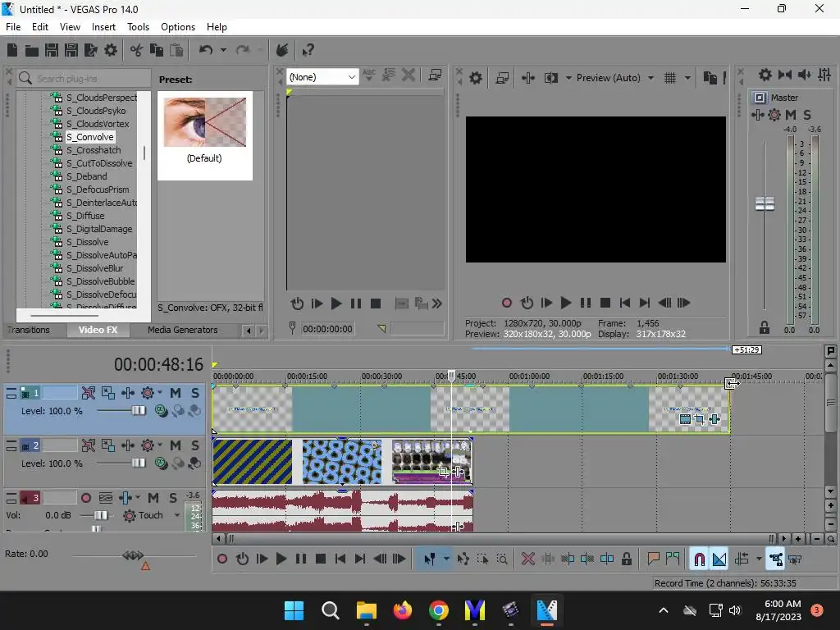Open a project with the folder icon
Screen dimensions: 840x630
click(32, 50)
